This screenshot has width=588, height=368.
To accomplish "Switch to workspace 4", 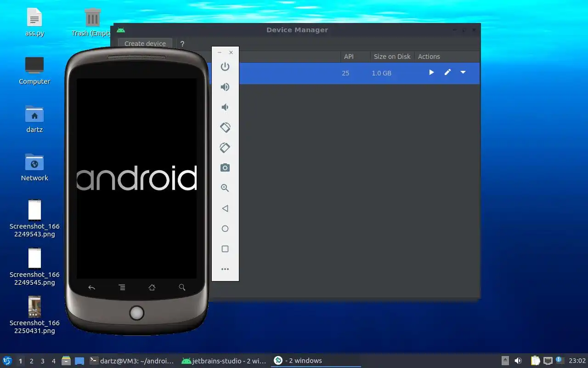I will [x=54, y=361].
